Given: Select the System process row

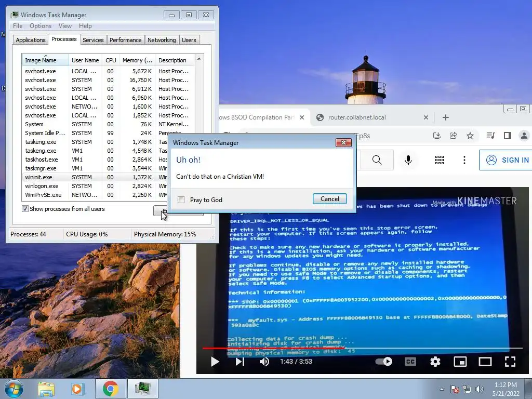Looking at the screenshot, I should 108,124.
